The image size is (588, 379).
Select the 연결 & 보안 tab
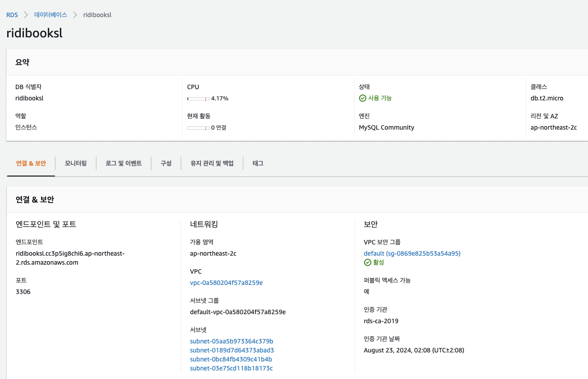pos(31,163)
